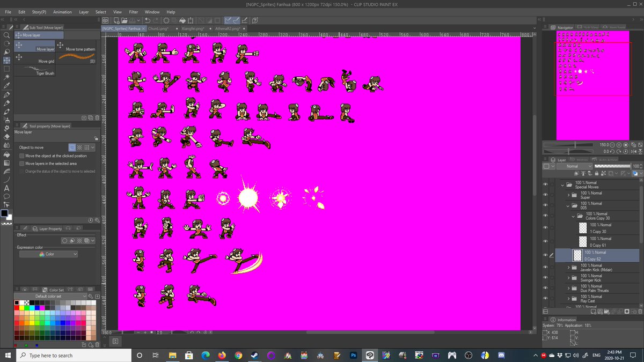Select the Auto select magic wand tool
This screenshot has height=362, width=644.
pyautogui.click(x=7, y=77)
